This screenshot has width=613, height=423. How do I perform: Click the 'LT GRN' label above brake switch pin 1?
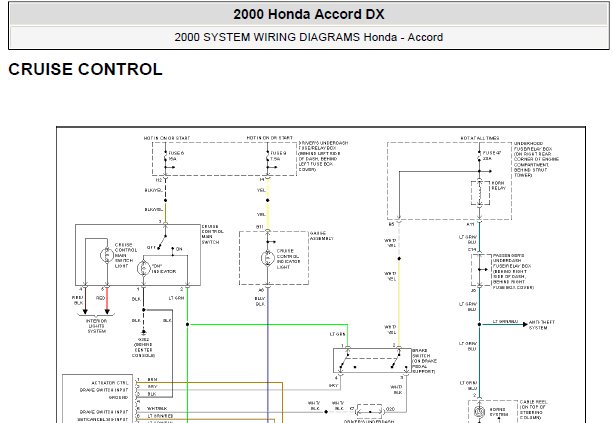[338, 334]
